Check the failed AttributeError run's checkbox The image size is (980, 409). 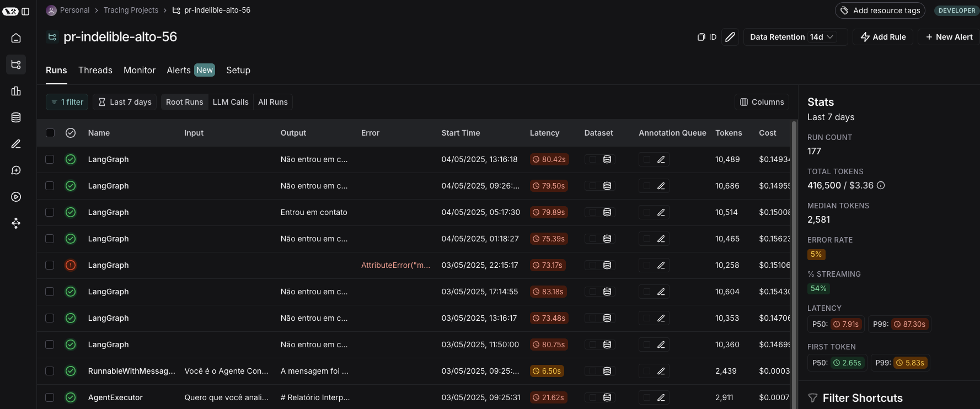coord(50,265)
